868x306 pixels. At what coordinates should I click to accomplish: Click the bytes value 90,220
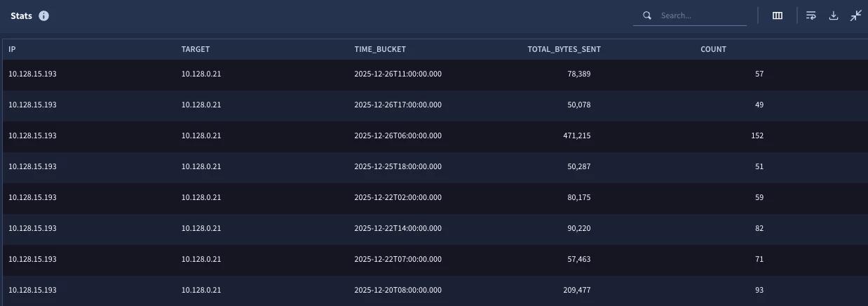pyautogui.click(x=579, y=228)
